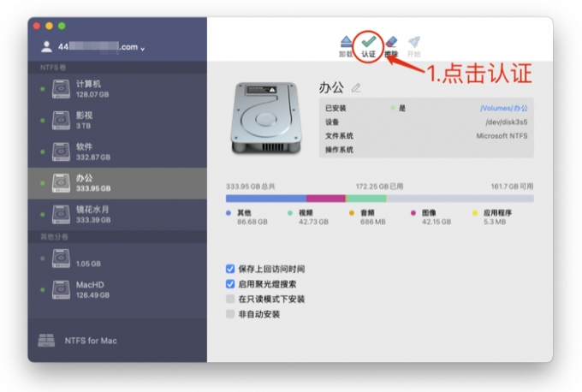Click the 333.95 GB 总共 total text
Image resolution: width=582 pixels, height=392 pixels.
coord(250,187)
